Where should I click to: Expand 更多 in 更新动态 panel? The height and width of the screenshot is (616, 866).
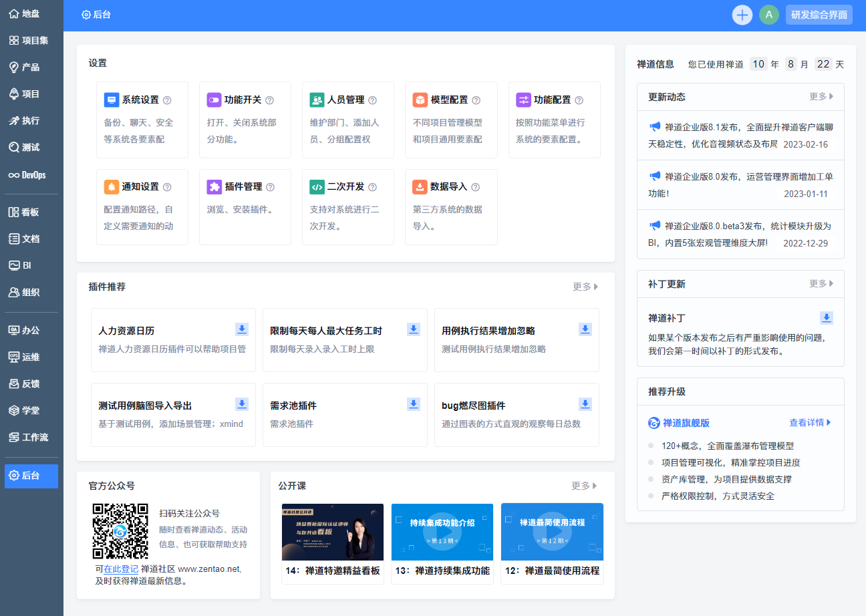pos(821,96)
